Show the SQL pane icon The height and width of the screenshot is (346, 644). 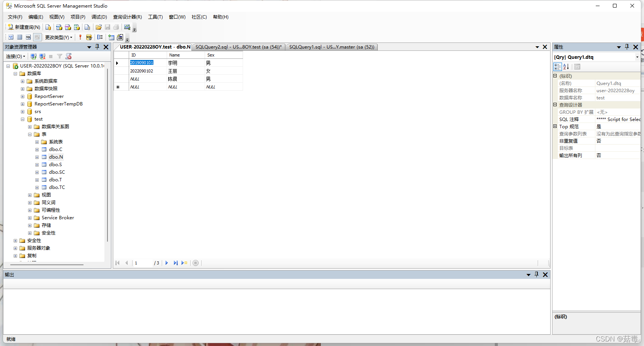click(x=28, y=37)
